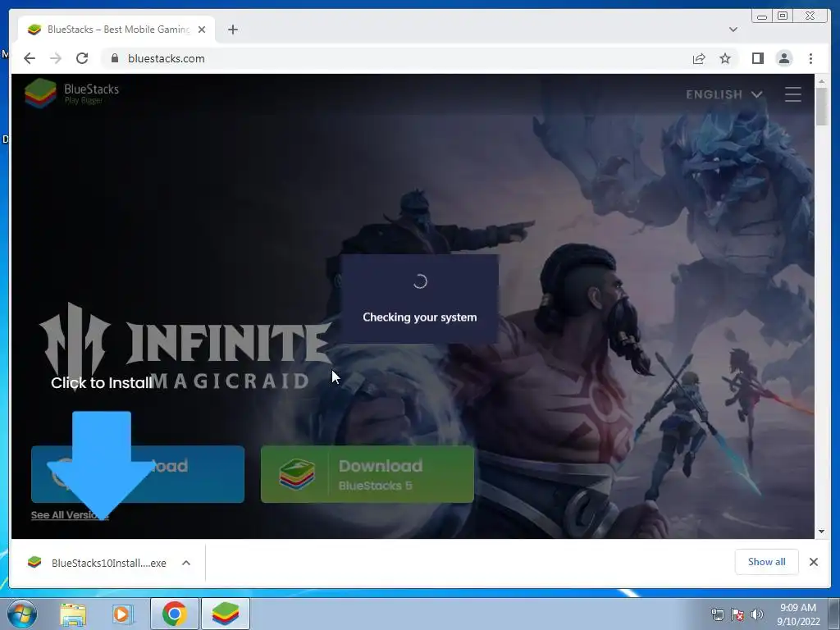Click the padlock site info icon
The height and width of the screenshot is (630, 840).
pyautogui.click(x=115, y=58)
